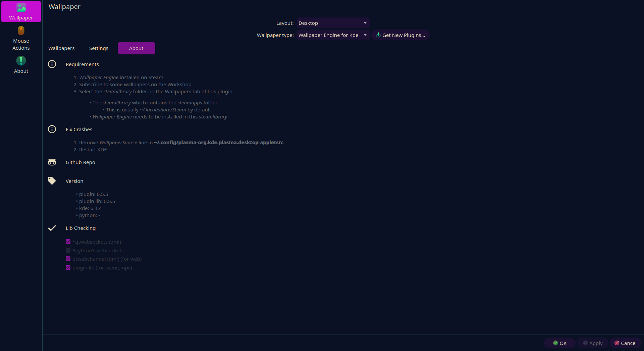This screenshot has height=351, width=644.
Task: Open the Mouse Actions section
Action: pyautogui.click(x=21, y=38)
